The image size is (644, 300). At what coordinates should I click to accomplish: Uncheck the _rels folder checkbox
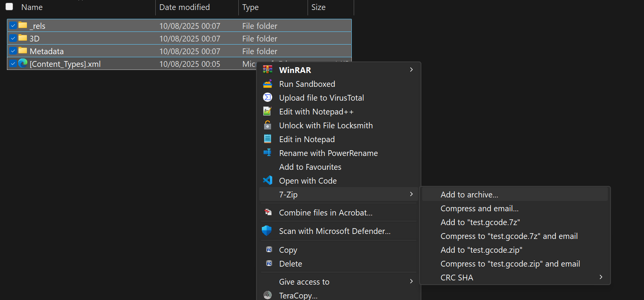coord(13,25)
